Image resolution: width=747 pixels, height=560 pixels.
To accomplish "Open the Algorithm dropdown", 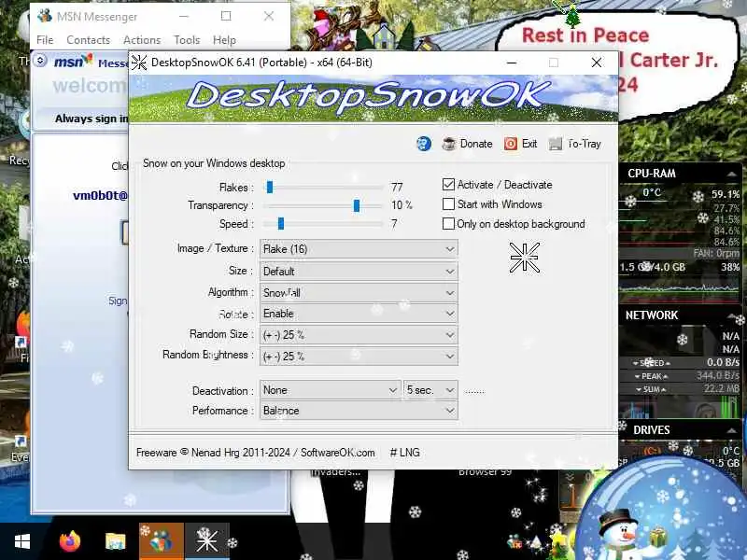I will 359,292.
